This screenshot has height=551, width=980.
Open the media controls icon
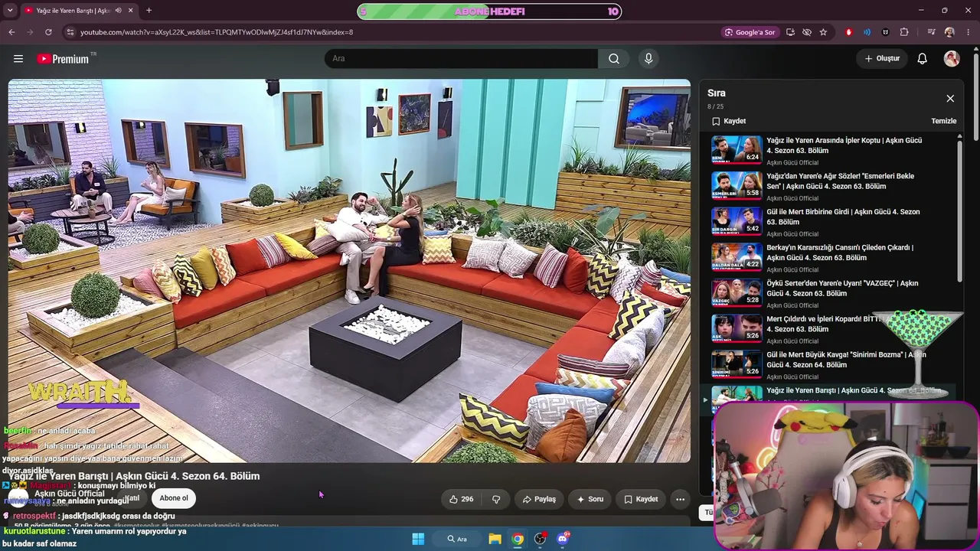point(931,32)
